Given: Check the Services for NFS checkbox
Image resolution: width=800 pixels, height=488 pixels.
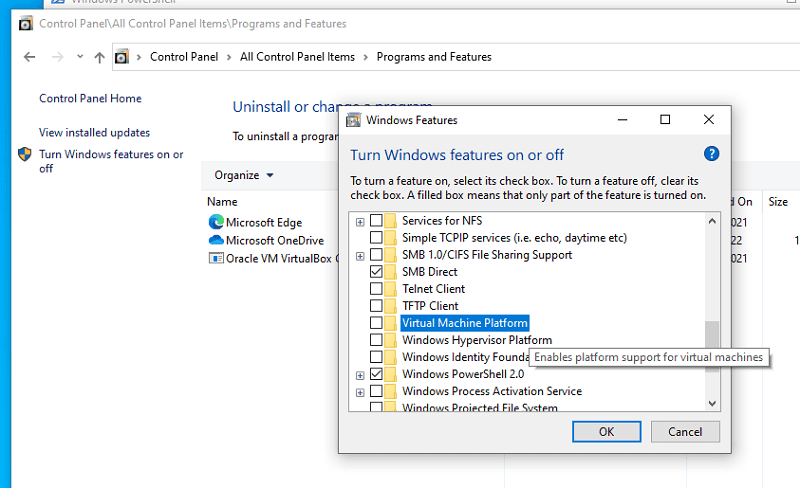Looking at the screenshot, I should 376,221.
